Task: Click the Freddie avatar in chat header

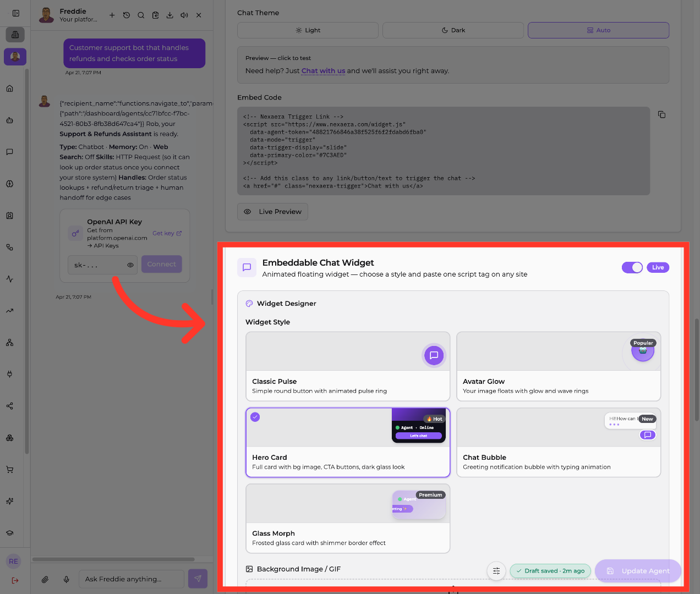Action: 46,15
